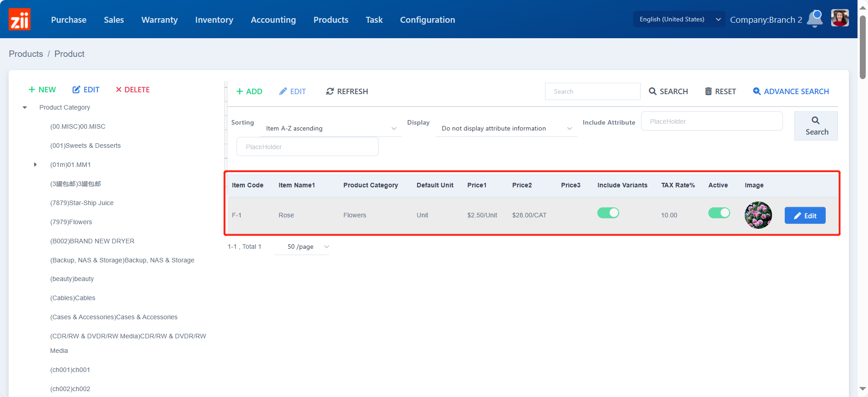Click DELETE category in the left panel
The image size is (868, 397).
pyautogui.click(x=132, y=90)
